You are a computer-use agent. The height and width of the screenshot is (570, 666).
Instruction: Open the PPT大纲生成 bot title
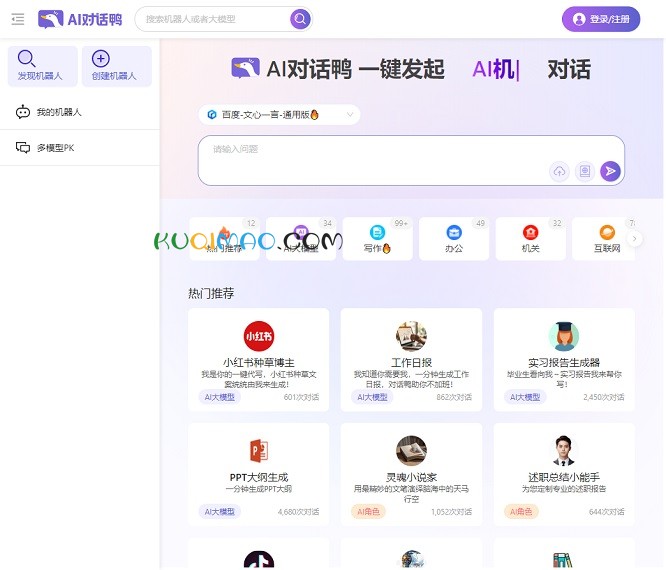(x=259, y=477)
